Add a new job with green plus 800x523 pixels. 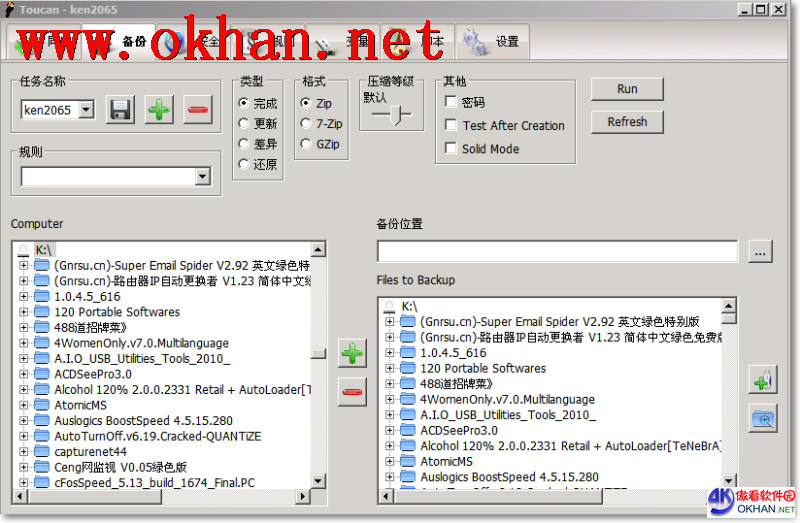(x=159, y=109)
